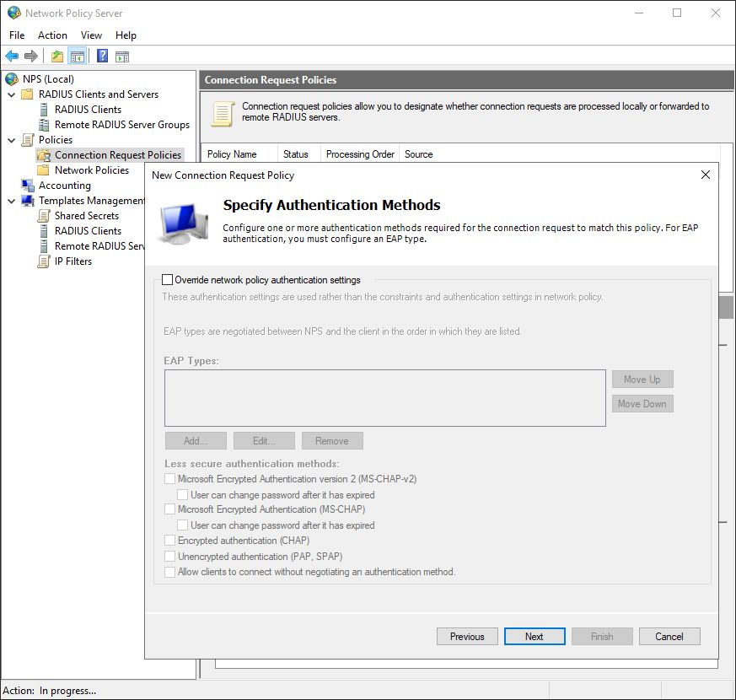Image resolution: width=736 pixels, height=700 pixels.
Task: Proceed with the Next button
Action: pos(535,637)
